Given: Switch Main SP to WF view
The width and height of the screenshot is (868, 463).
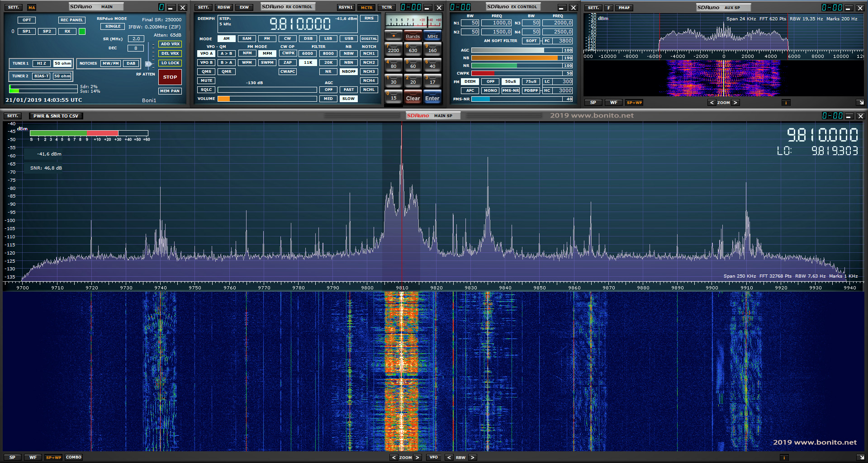Looking at the screenshot, I should 33,458.
